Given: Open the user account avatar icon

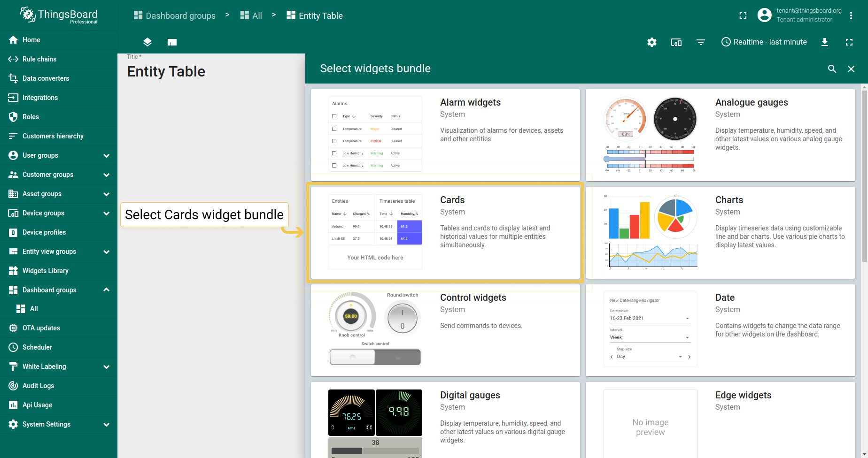Looking at the screenshot, I should click(x=765, y=15).
